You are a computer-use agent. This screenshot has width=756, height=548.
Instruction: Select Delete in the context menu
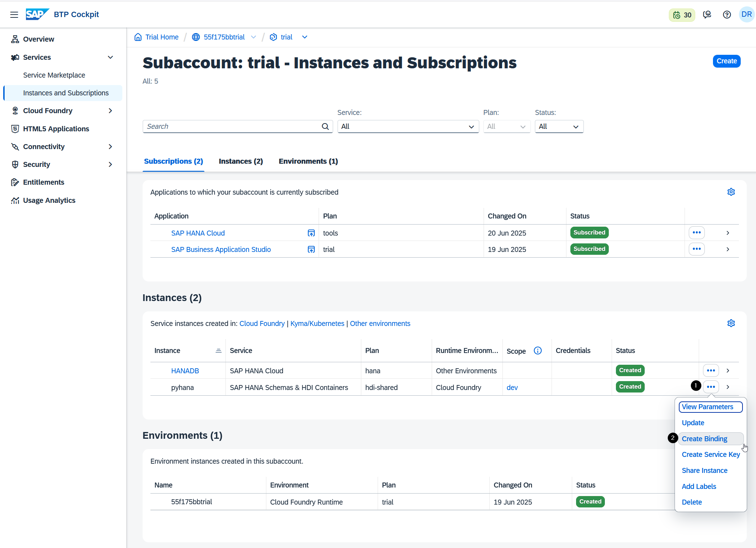click(x=692, y=502)
